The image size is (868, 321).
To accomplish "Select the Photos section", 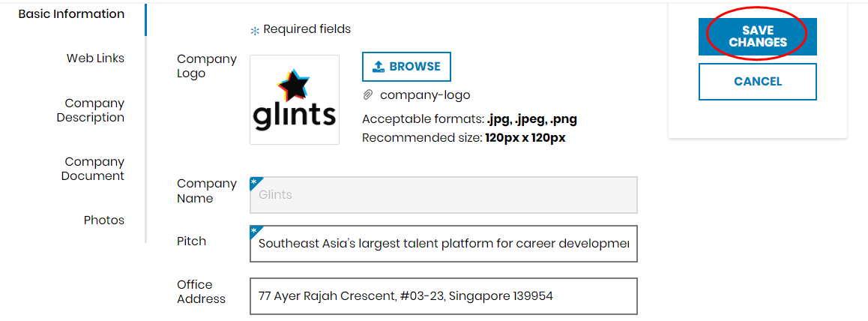I will pos(104,220).
